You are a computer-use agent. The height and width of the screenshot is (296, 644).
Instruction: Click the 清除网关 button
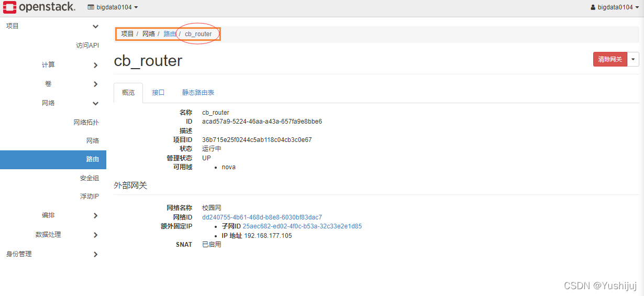610,59
